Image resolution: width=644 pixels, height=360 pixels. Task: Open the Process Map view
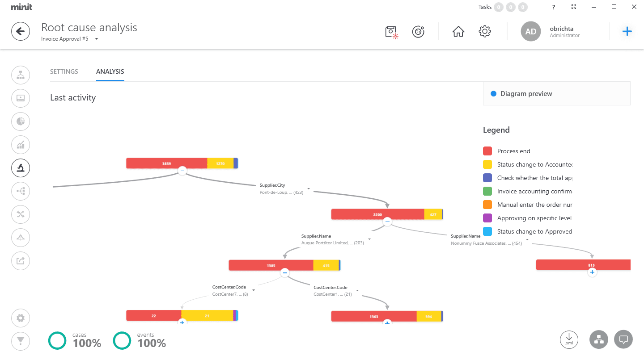point(21,75)
